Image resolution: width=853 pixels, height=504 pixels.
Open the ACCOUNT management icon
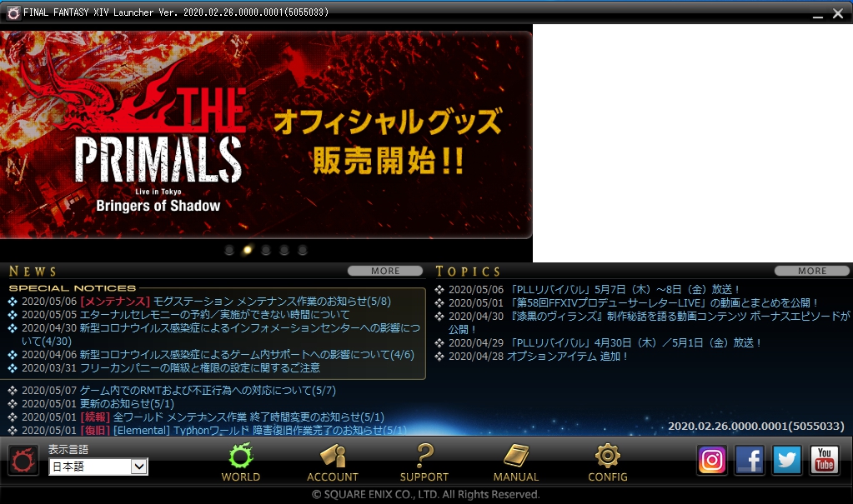pos(333,462)
